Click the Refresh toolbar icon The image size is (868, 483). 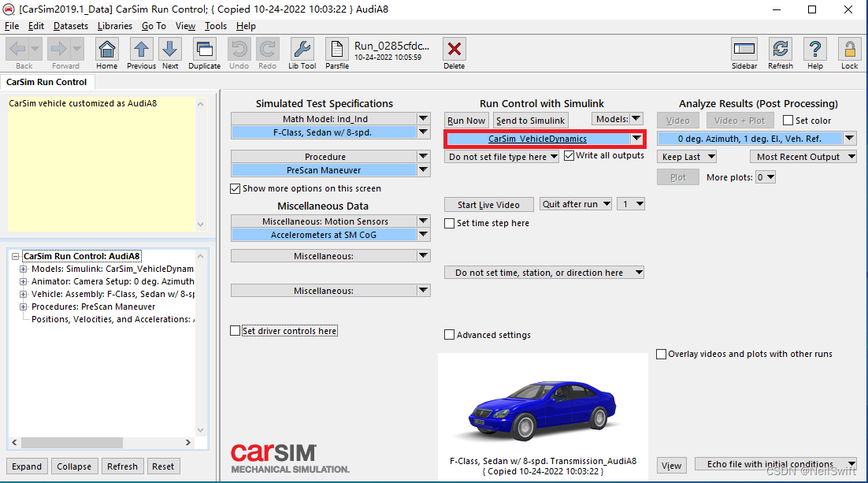click(x=781, y=50)
